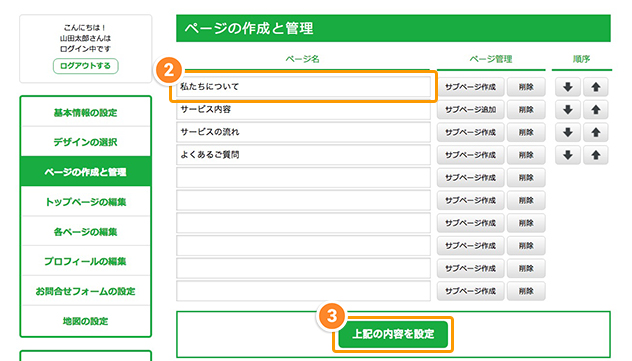Delete the サービス内容 page

(x=526, y=110)
